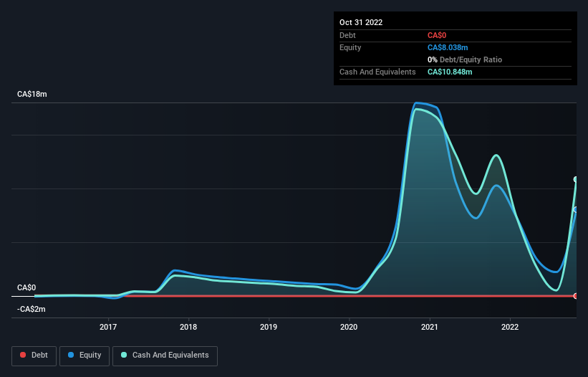Click the Oct 31 2022 tooltip date
The image size is (588, 377).
click(361, 22)
